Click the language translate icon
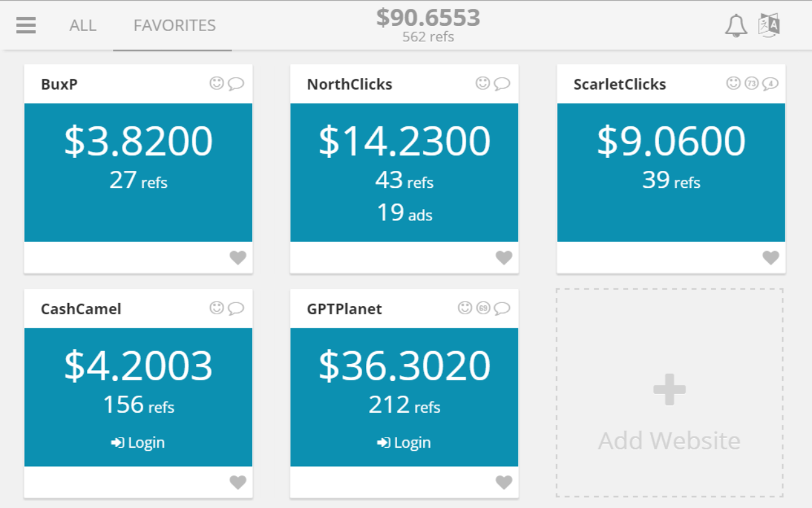This screenshot has width=812, height=508. coord(769,25)
